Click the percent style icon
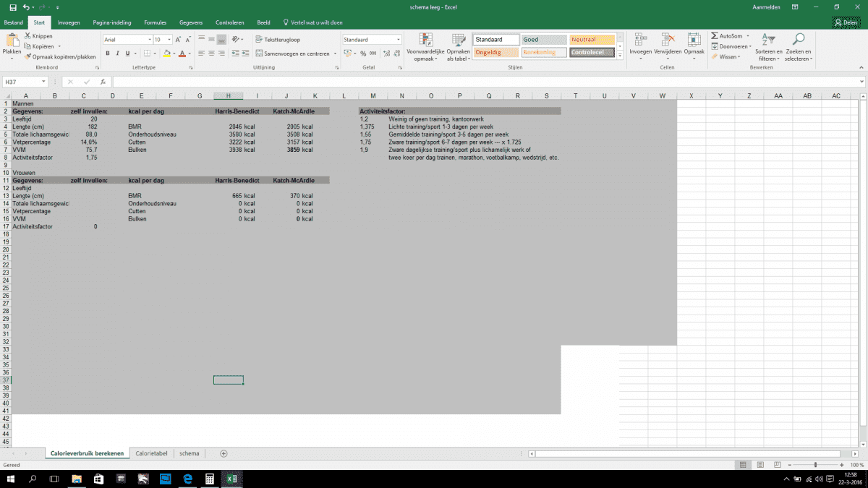 (363, 53)
